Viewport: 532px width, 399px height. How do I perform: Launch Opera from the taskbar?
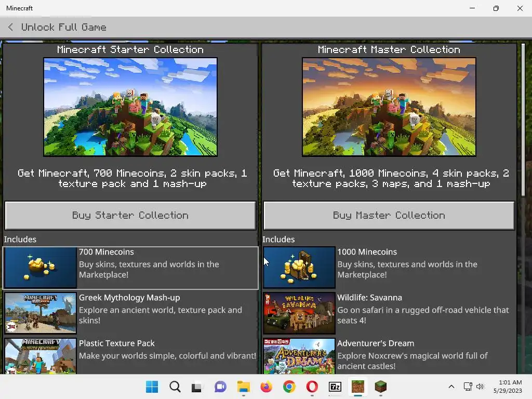tap(312, 387)
